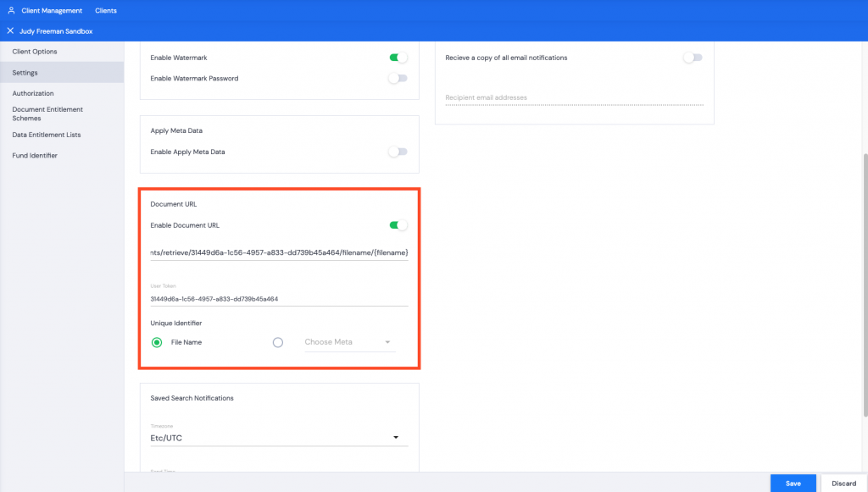Screen dimensions: 868x492
Task: Click the Judy Freeman Sandbox title
Action: pyautogui.click(x=56, y=31)
